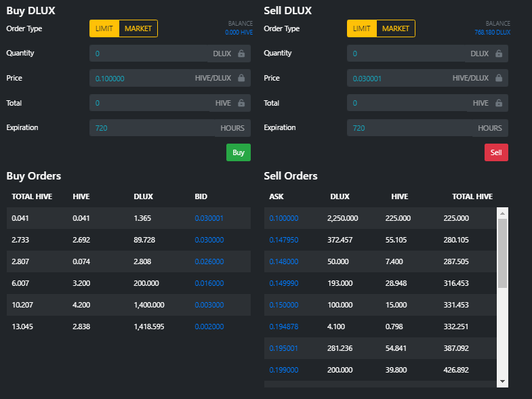
Task: Click the ASK column header
Action: pos(277,196)
